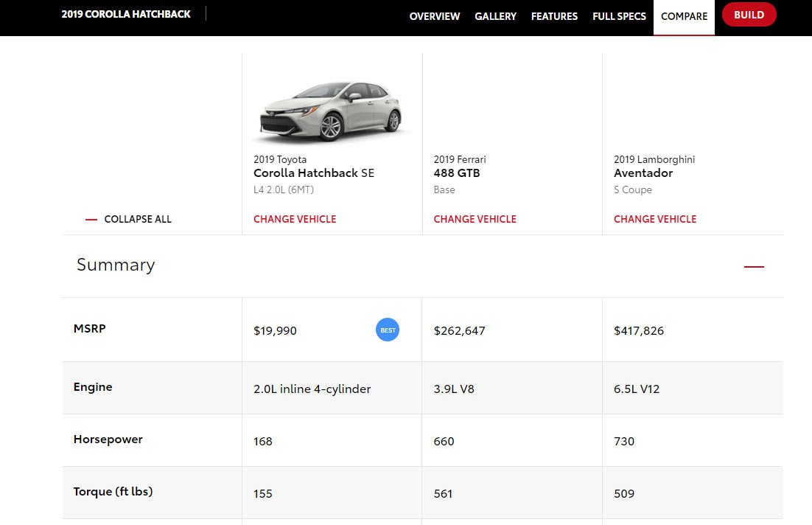Click the red BUILD button
Screen dimensions: 812x525
click(x=749, y=14)
